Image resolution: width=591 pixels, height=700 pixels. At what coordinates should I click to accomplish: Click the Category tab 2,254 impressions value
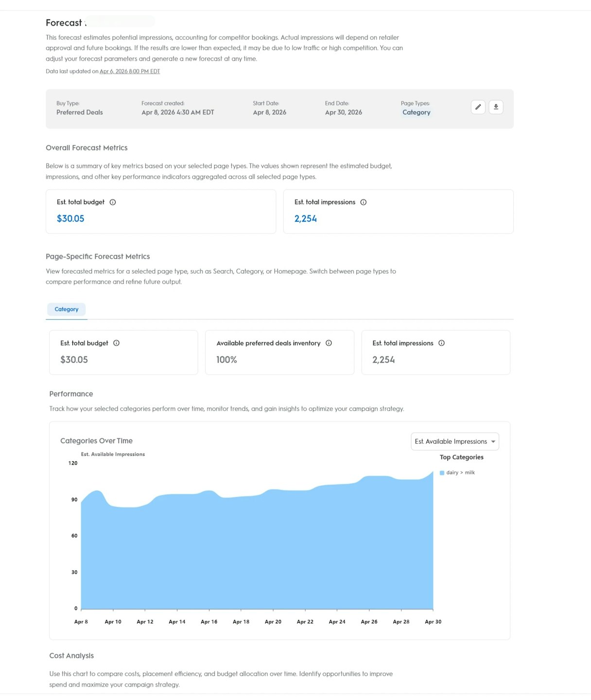tap(383, 360)
